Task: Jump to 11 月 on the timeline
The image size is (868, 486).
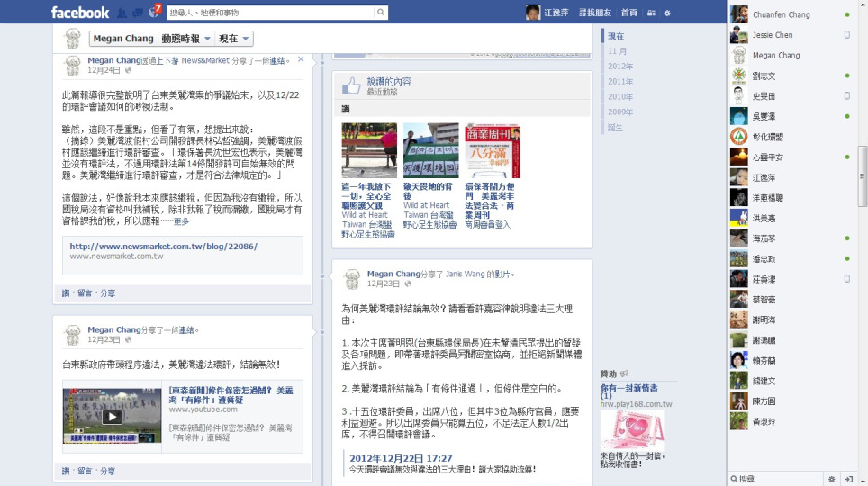Action: point(617,51)
